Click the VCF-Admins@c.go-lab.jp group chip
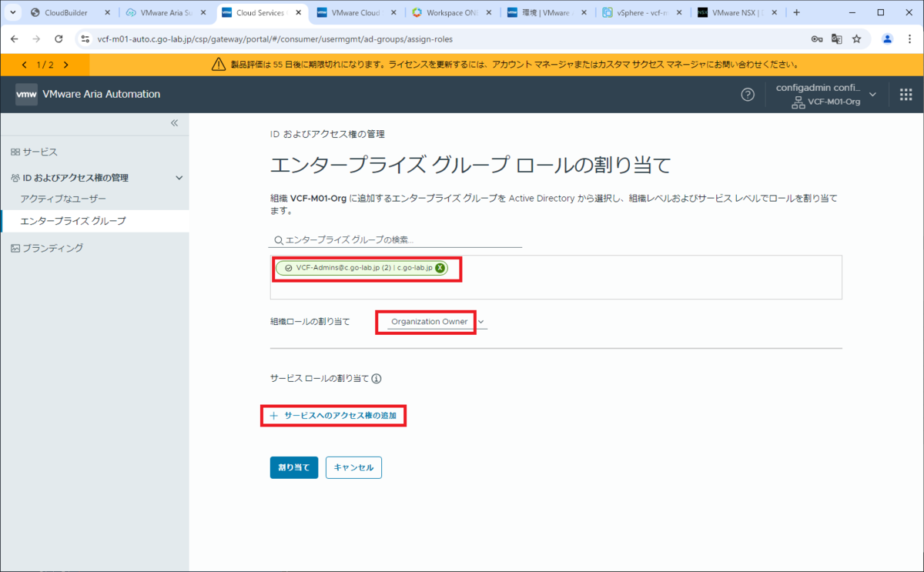The image size is (924, 572). tap(362, 268)
